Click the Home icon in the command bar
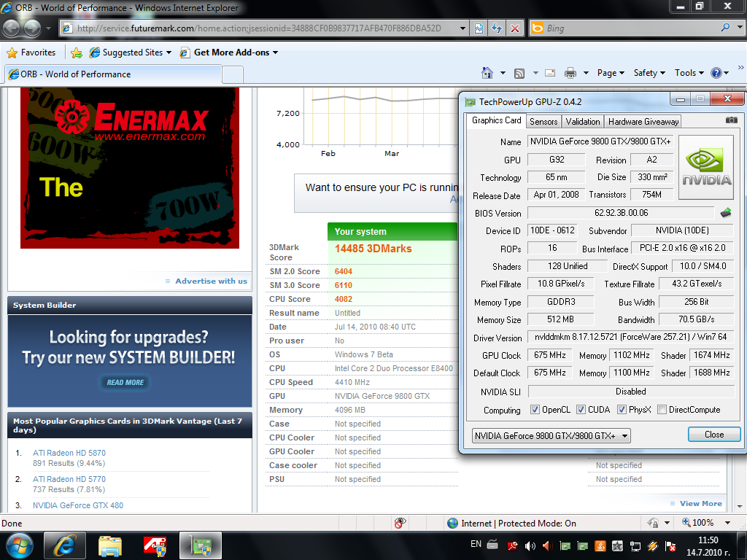 487,73
